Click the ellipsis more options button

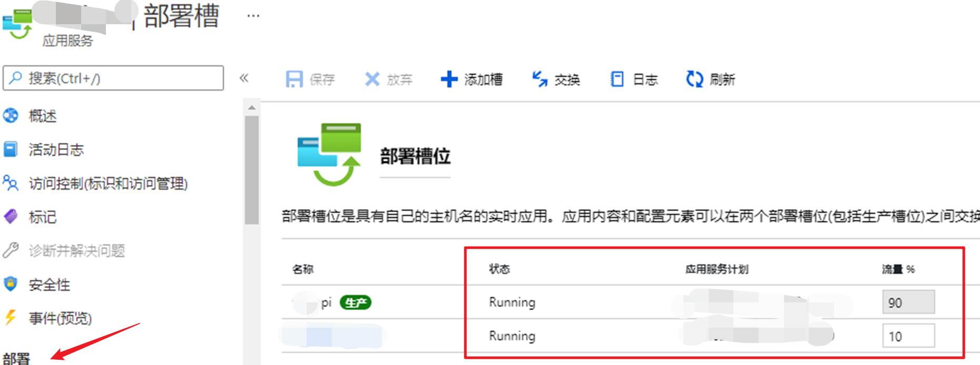[x=253, y=16]
